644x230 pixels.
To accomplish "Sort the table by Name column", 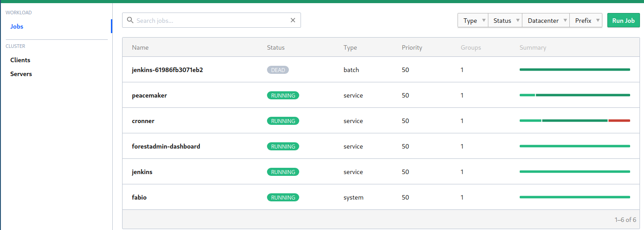I will click(140, 47).
